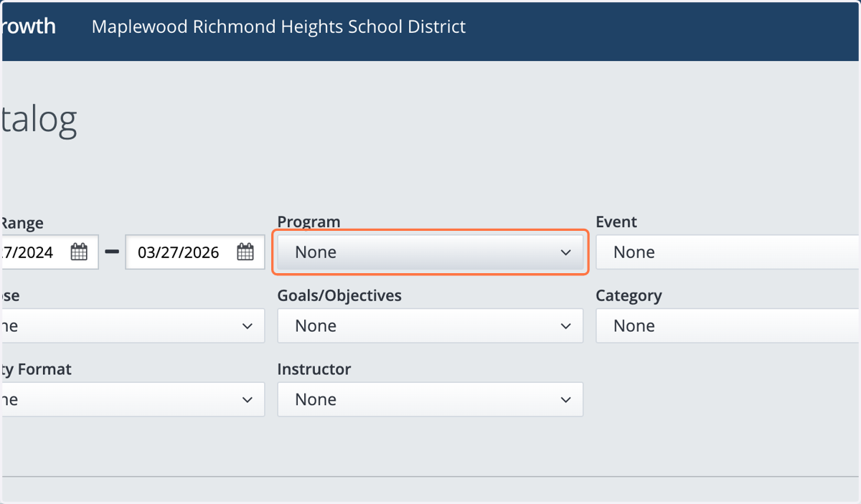Open the Category dropdown

(728, 325)
